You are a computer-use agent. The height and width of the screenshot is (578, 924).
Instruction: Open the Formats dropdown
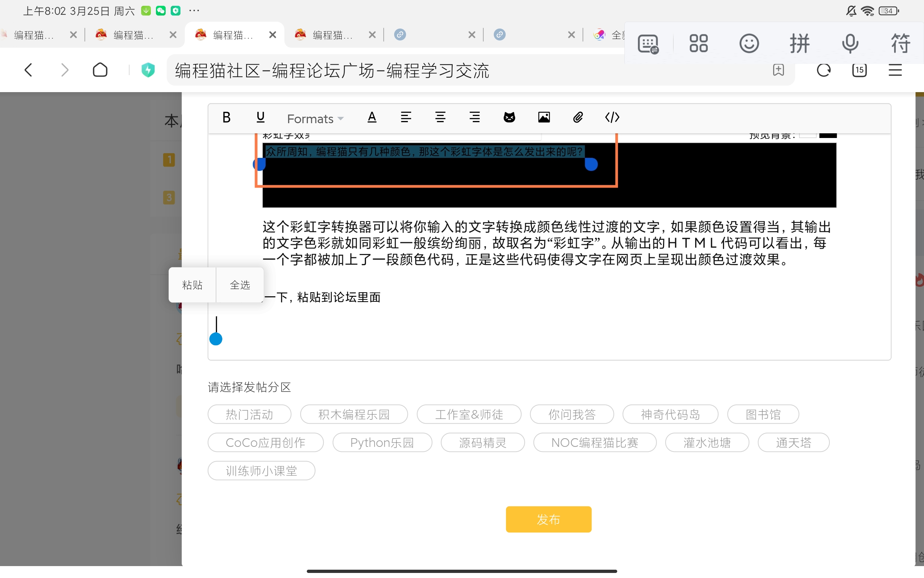coord(315,118)
